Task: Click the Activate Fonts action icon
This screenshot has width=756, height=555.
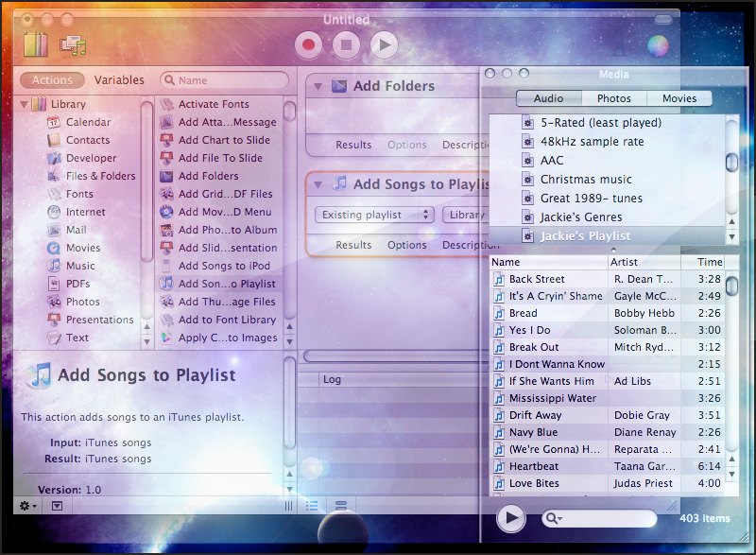Action: [167, 104]
